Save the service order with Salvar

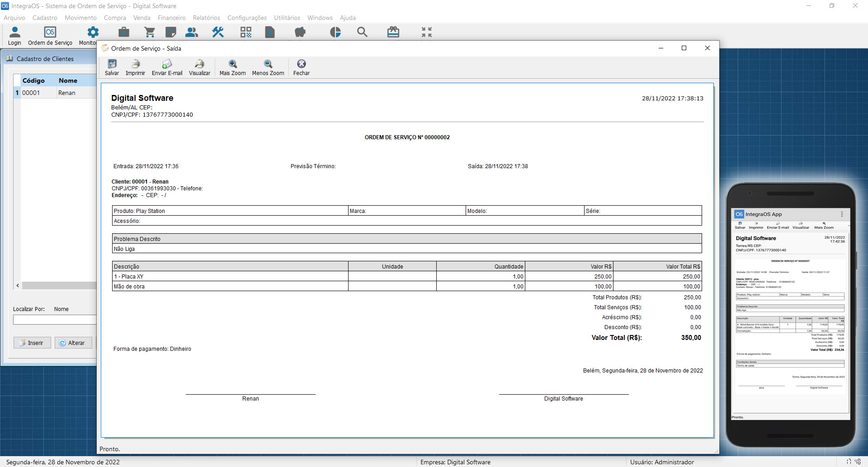[112, 67]
